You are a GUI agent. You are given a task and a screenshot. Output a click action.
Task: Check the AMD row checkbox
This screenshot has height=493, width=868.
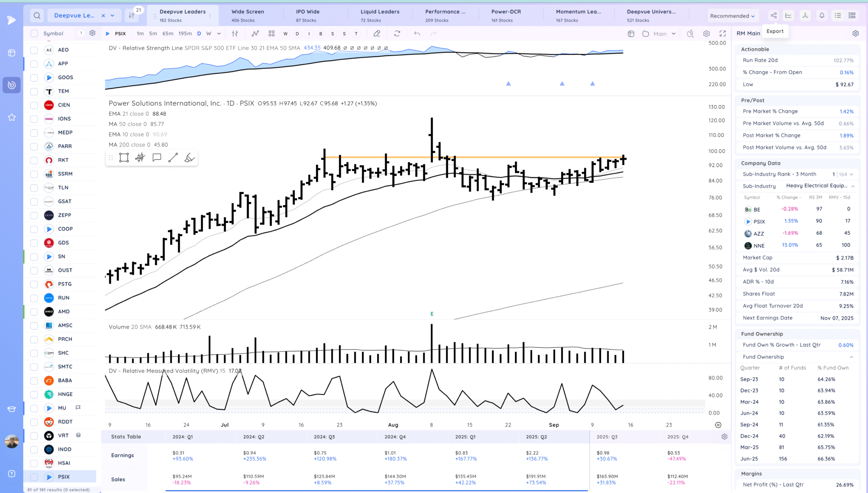[x=34, y=312]
